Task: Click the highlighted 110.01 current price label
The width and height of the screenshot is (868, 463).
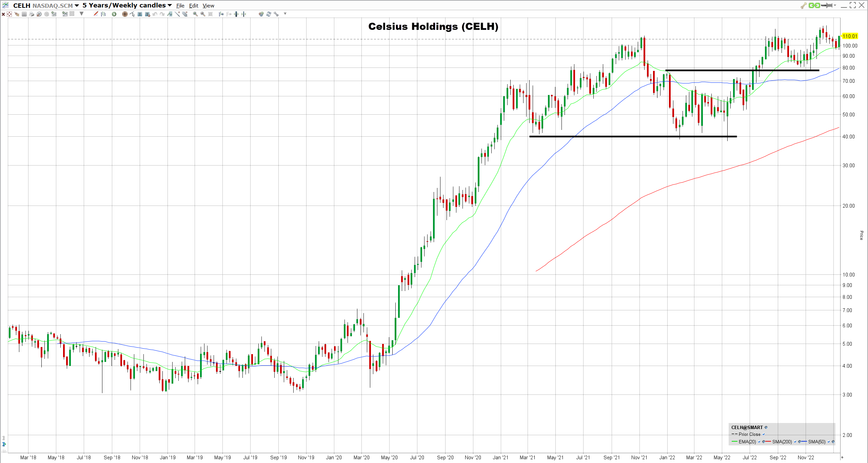Action: (x=850, y=36)
